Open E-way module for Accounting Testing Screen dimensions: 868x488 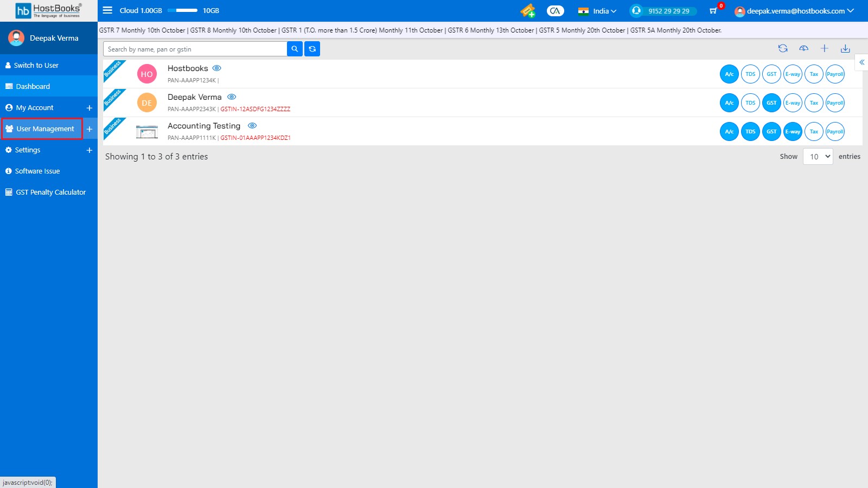[x=793, y=132]
